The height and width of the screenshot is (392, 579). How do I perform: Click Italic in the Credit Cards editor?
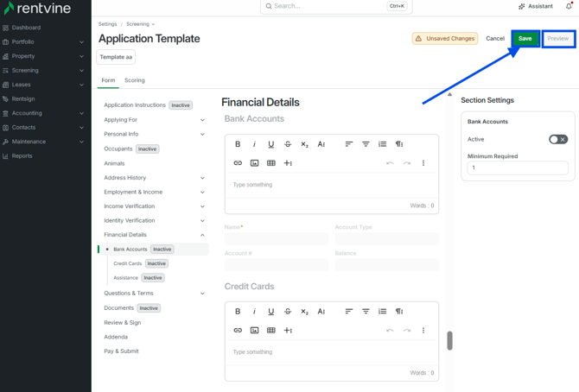[254, 311]
